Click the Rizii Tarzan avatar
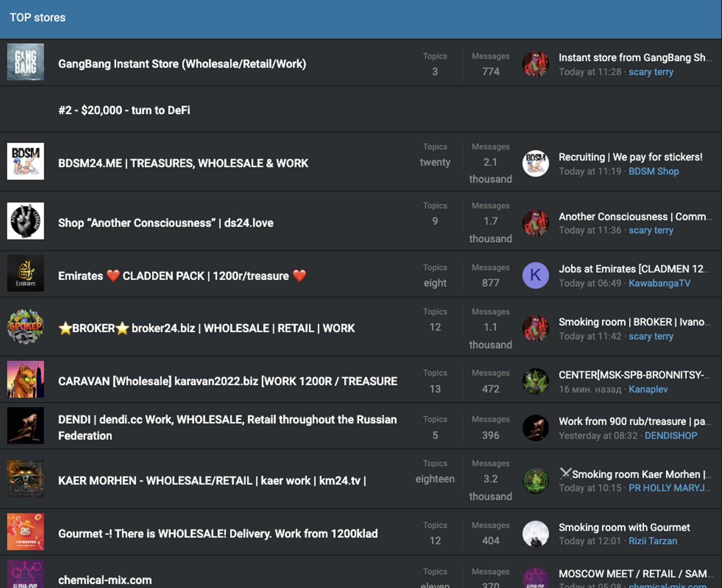The width and height of the screenshot is (722, 588). [x=536, y=534]
